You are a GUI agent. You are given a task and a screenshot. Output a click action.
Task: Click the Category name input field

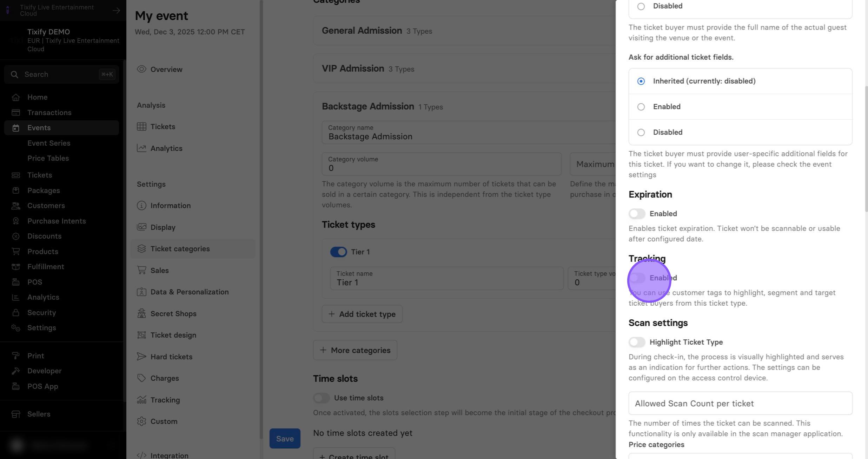[x=469, y=133]
